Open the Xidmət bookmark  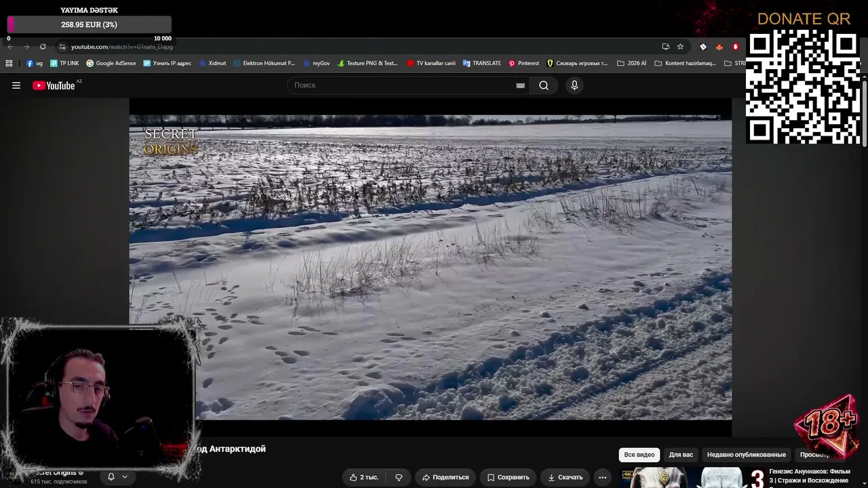coord(212,63)
